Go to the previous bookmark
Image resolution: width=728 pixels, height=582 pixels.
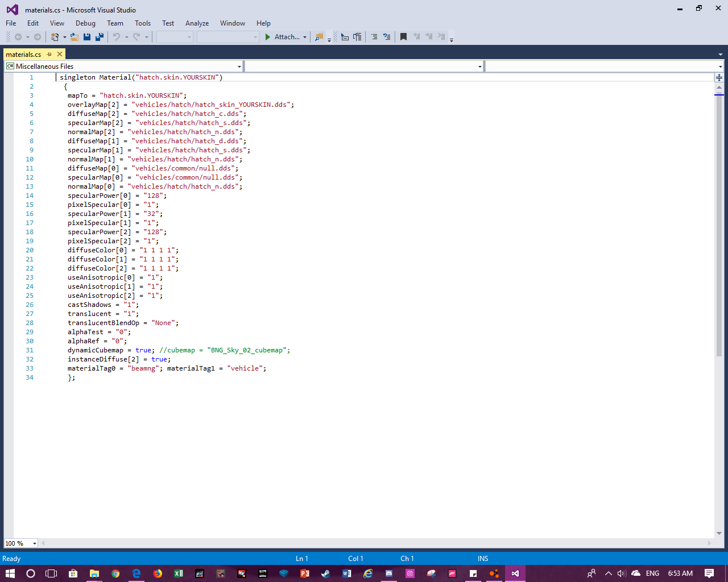tap(416, 37)
